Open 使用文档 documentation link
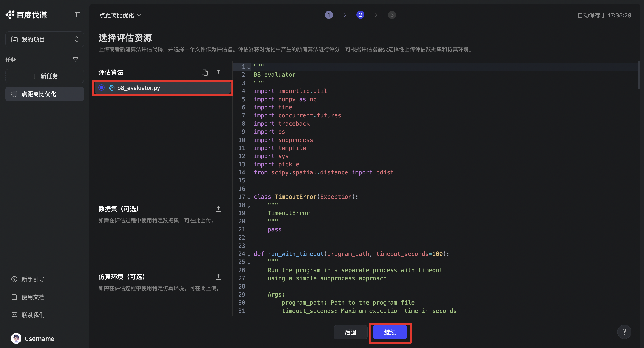 (x=33, y=297)
